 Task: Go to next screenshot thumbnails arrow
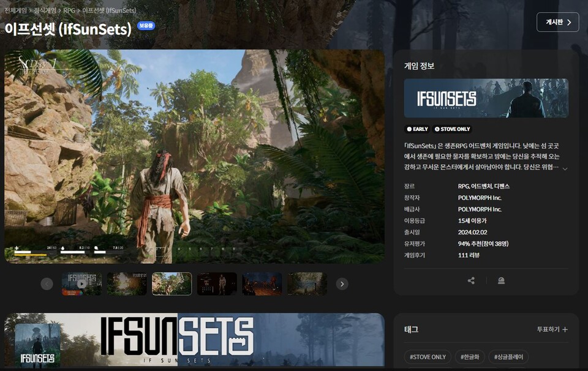[342, 283]
